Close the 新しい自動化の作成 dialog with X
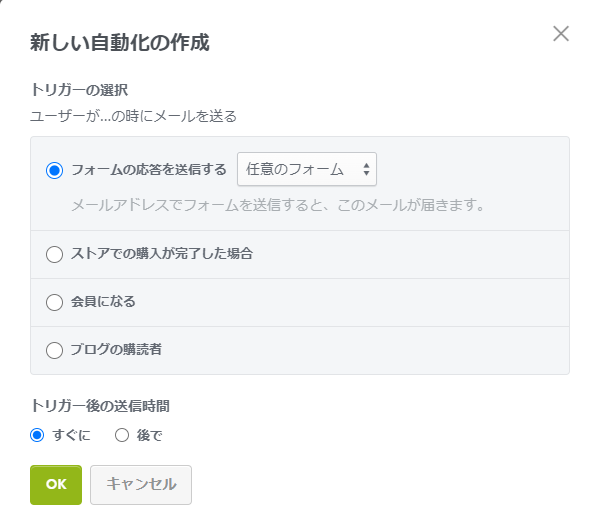Viewport: 595px width, 527px height. point(560,34)
